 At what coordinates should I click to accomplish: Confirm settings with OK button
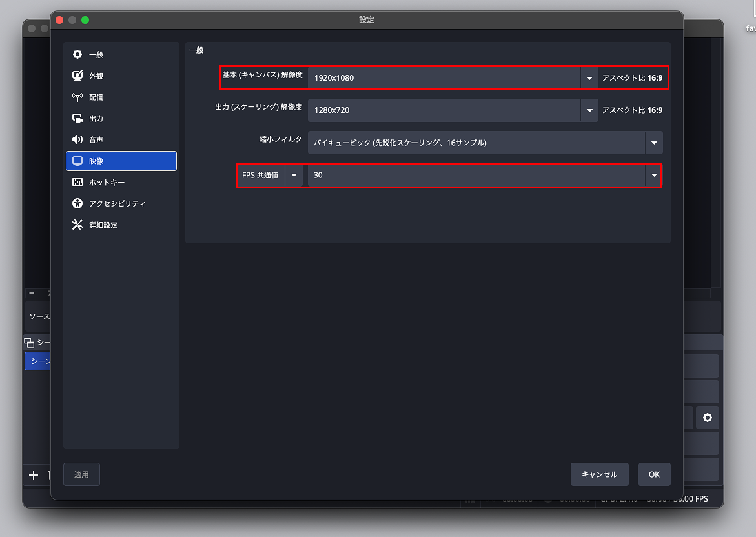tap(654, 474)
